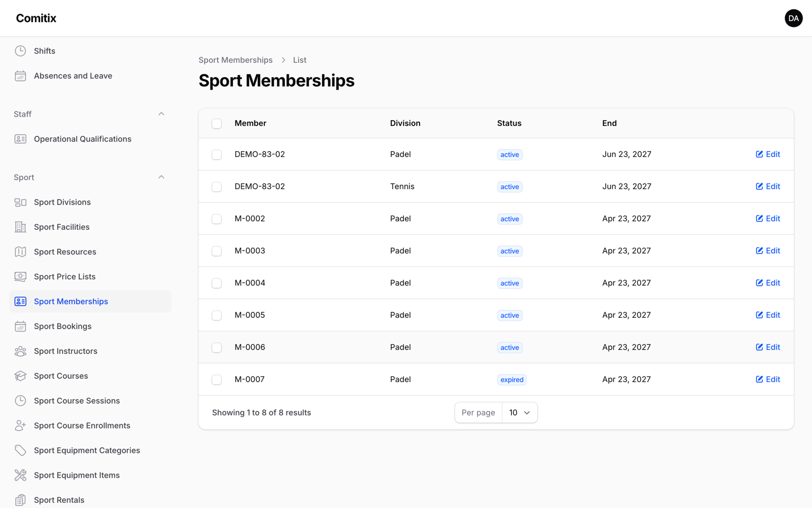Click the Comitix logo
The height and width of the screenshot is (508, 812).
(36, 18)
